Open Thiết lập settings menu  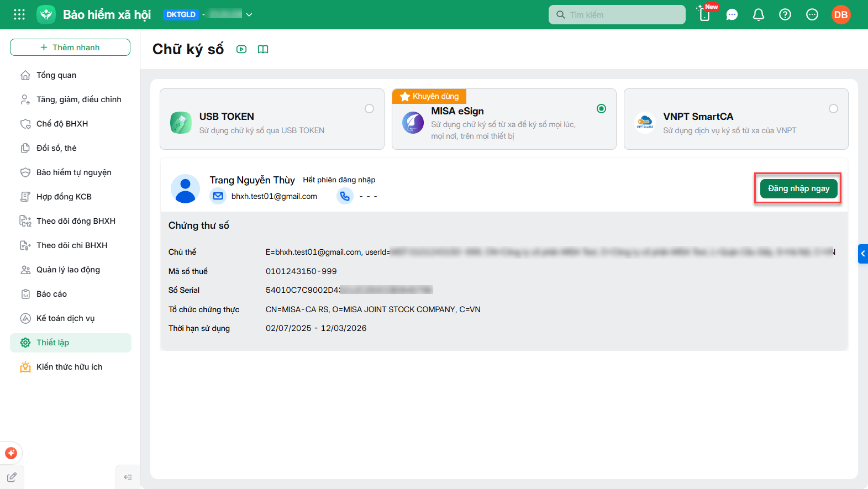pos(71,343)
